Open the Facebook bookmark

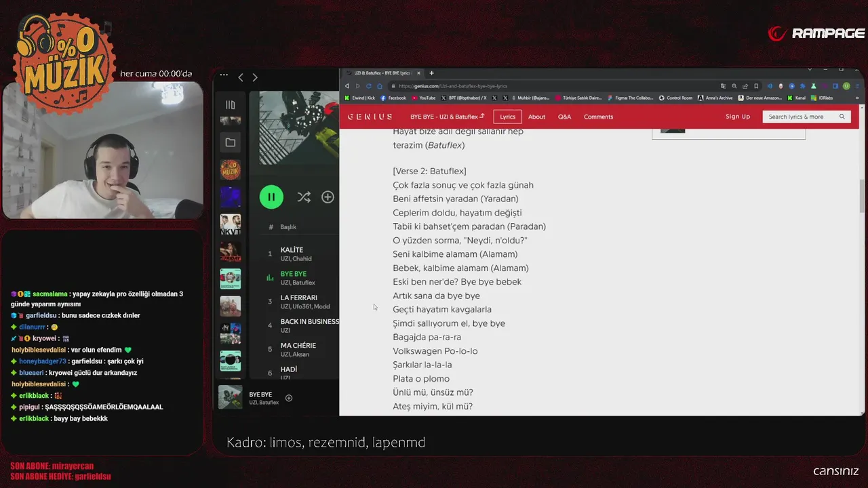click(393, 98)
